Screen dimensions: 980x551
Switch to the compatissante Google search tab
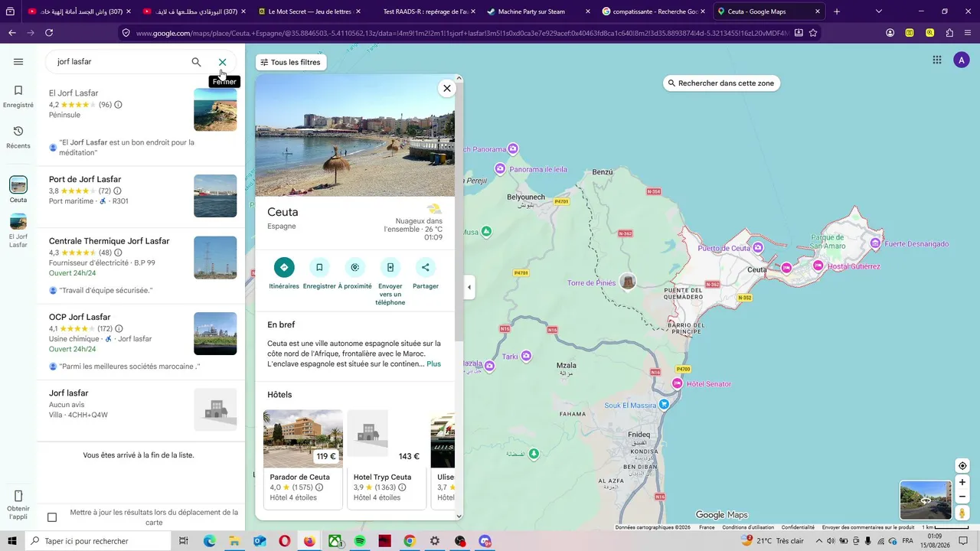tap(653, 11)
